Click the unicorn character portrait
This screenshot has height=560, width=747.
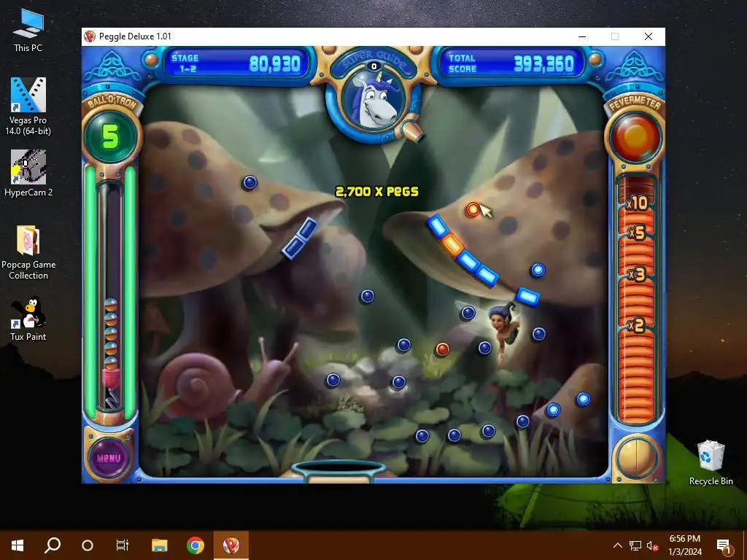(x=373, y=99)
